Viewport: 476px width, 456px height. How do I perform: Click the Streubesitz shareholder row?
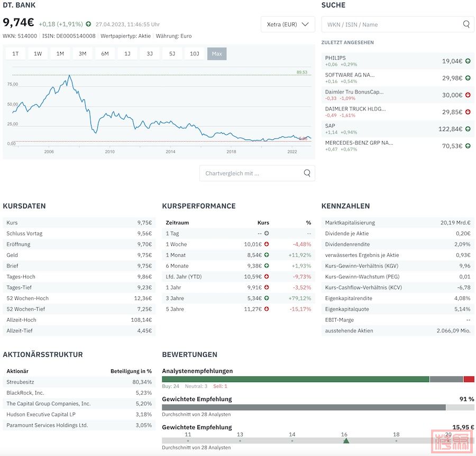point(79,382)
